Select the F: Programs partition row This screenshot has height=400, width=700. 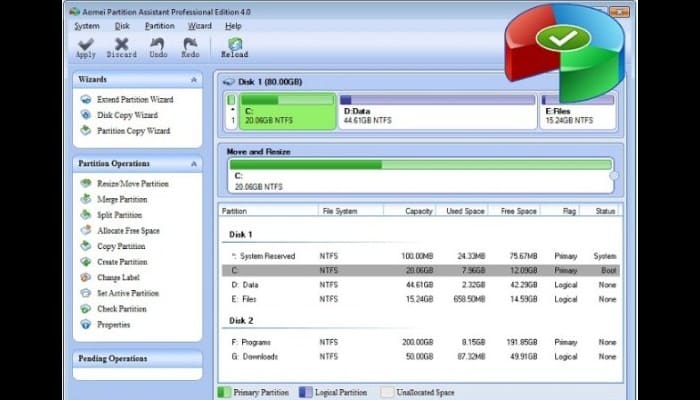click(421, 342)
